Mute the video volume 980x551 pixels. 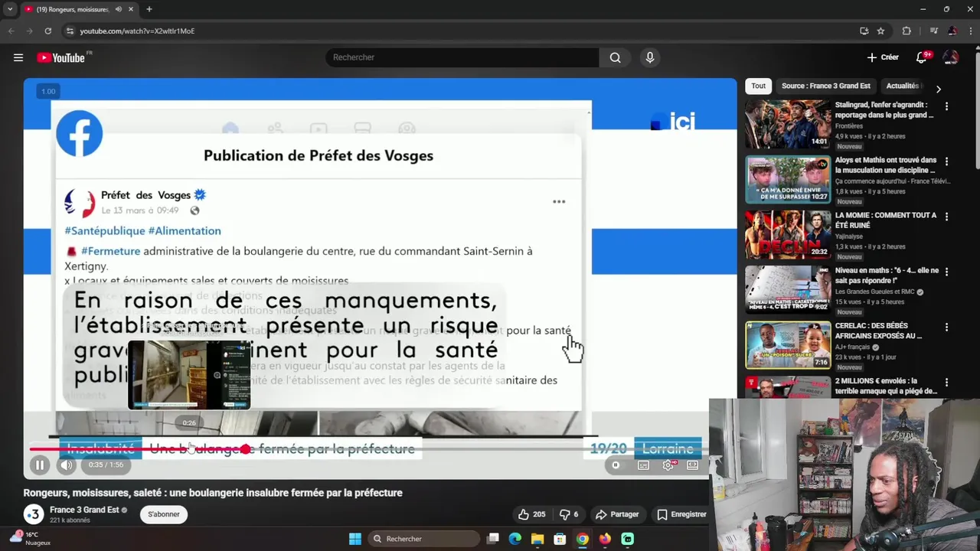pos(67,465)
